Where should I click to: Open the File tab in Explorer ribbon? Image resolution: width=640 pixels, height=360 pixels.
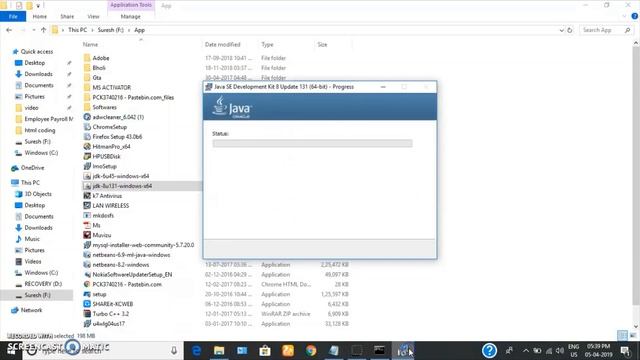pyautogui.click(x=13, y=17)
